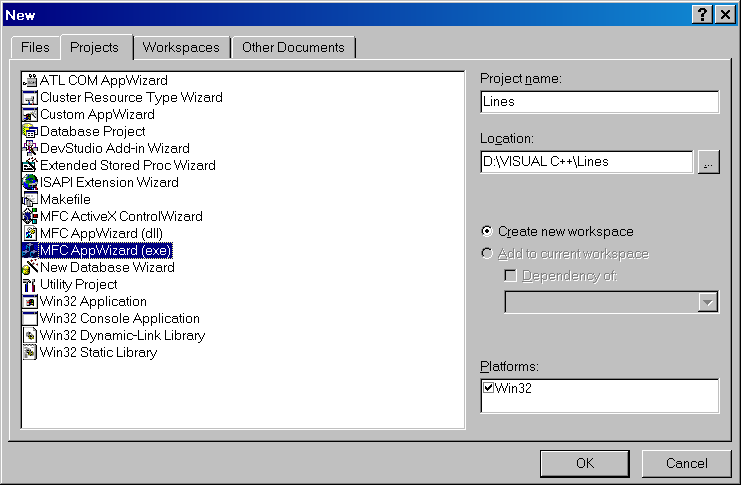Click the ISAPI Extension Wizard globe icon
The width and height of the screenshot is (741, 485).
(30, 182)
